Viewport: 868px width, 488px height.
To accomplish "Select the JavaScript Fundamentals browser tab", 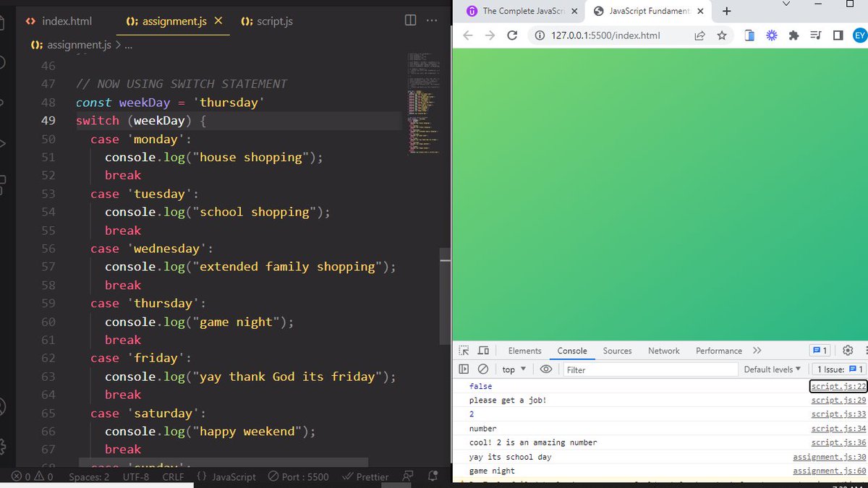I will (647, 11).
